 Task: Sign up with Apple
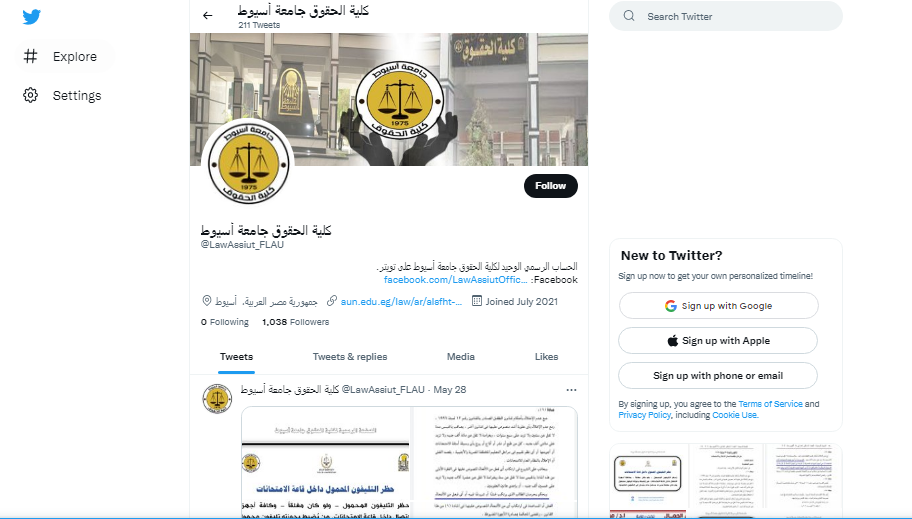(x=718, y=340)
